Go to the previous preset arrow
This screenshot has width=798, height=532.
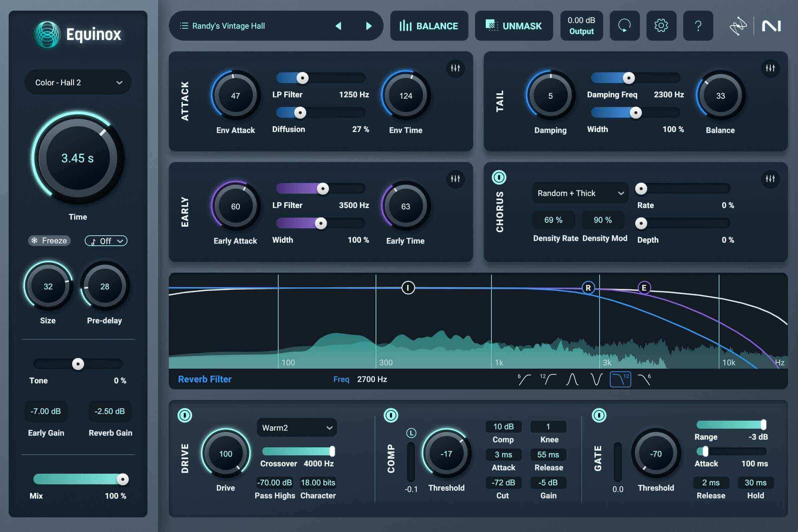[x=338, y=26]
